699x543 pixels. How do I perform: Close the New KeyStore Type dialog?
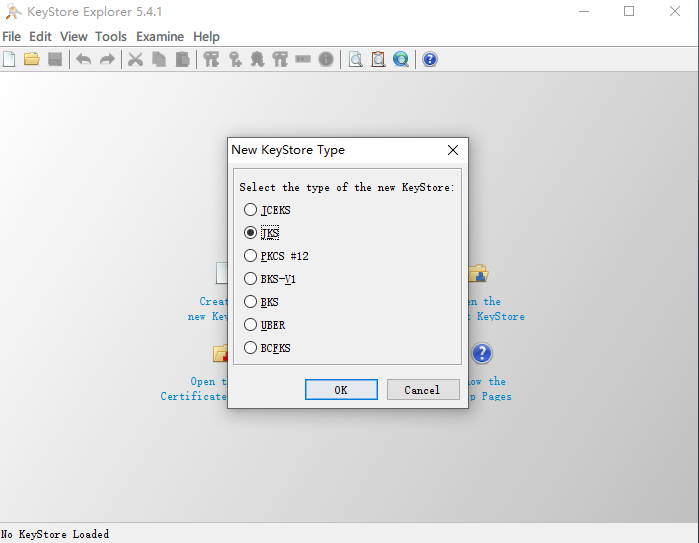pyautogui.click(x=452, y=150)
